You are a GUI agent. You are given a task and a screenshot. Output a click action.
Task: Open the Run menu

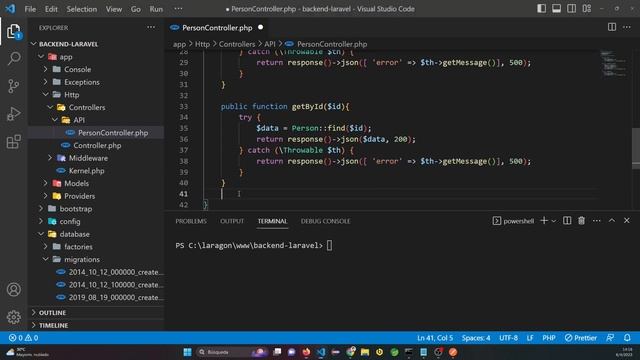pos(156,9)
